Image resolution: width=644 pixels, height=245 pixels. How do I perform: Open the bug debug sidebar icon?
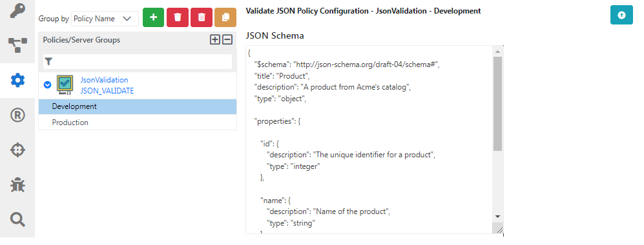(17, 185)
